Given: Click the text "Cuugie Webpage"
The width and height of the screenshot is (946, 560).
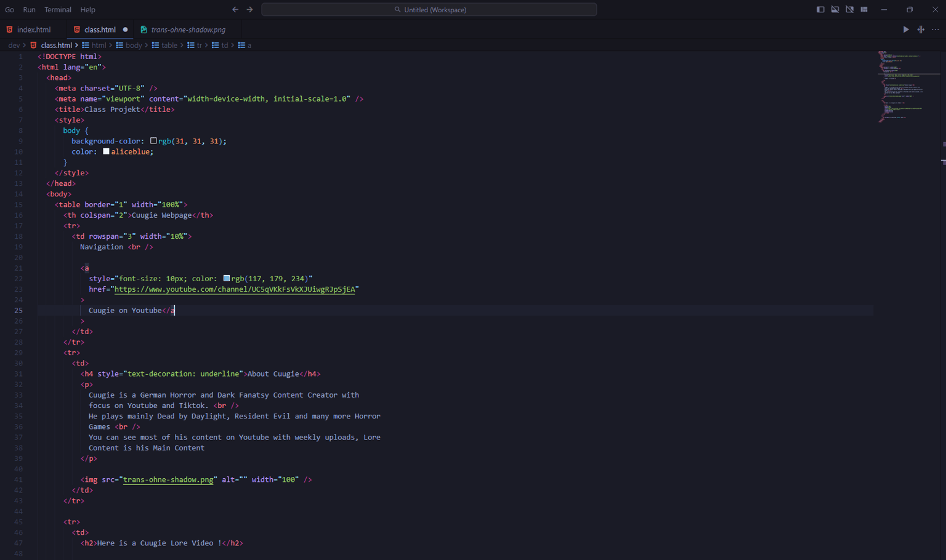Looking at the screenshot, I should (x=161, y=215).
